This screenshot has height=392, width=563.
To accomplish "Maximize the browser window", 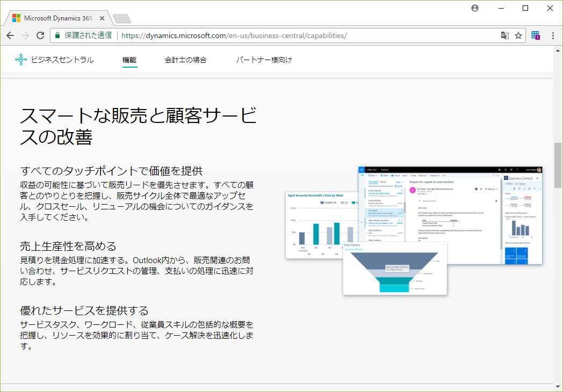I will point(525,8).
